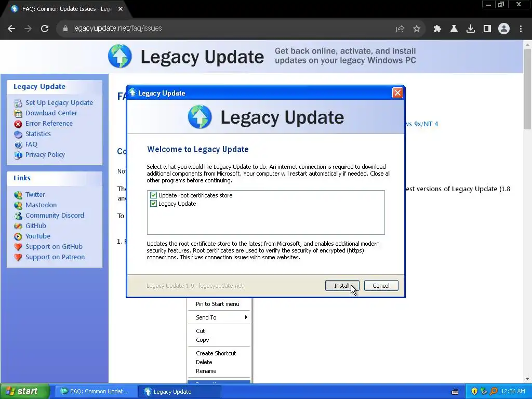Switch to the FAQ taskbar browser button
Viewport: 532px width, 399px height.
(96, 392)
